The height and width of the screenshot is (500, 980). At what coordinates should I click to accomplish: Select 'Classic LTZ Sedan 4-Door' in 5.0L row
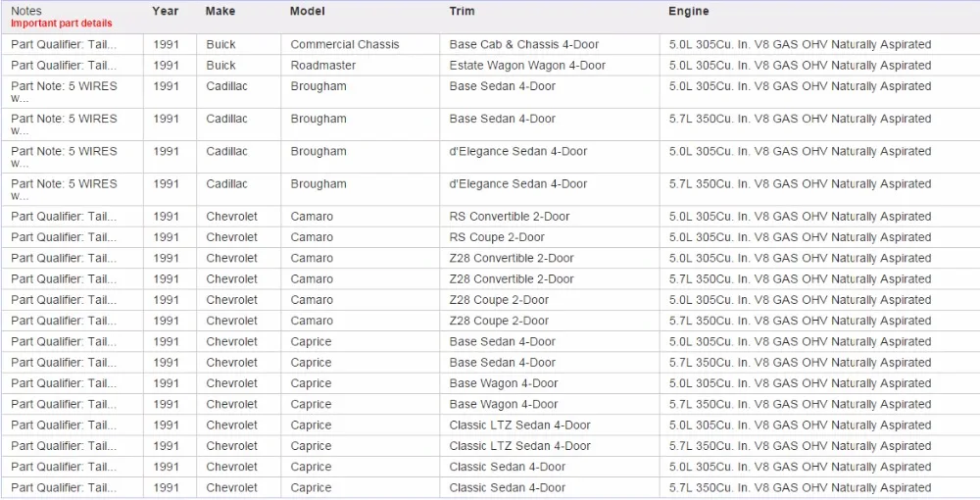tap(519, 425)
